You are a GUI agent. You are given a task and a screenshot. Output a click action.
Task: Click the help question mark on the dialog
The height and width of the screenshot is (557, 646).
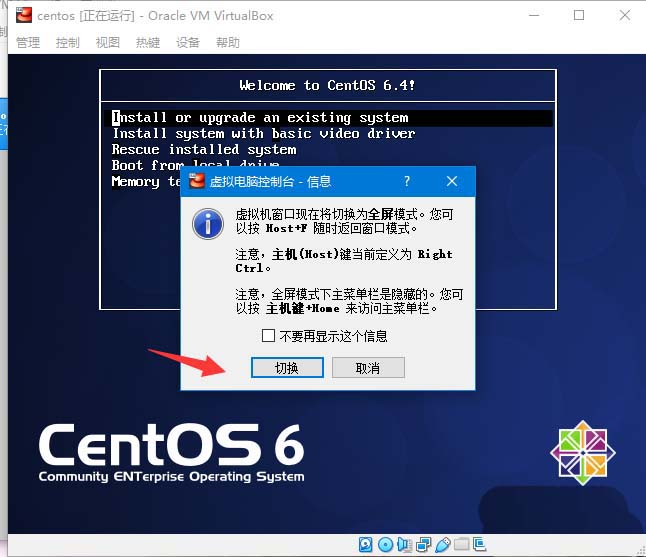coord(407,181)
